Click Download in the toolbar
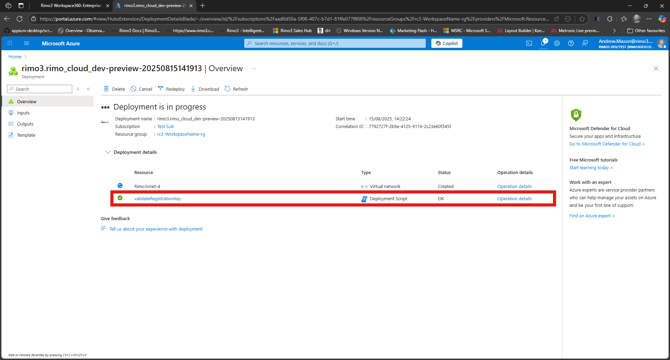670x360 pixels. click(205, 89)
